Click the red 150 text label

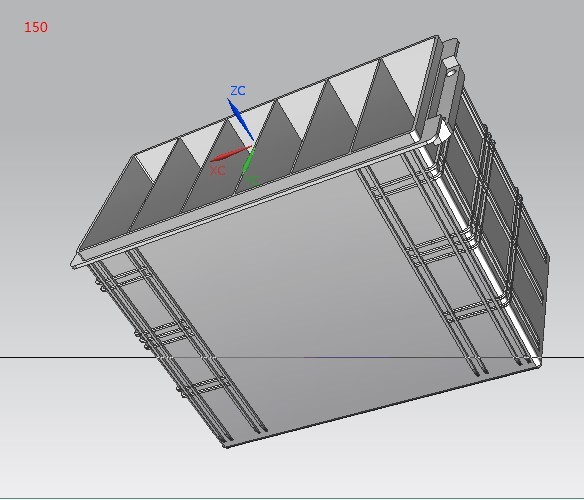point(36,27)
